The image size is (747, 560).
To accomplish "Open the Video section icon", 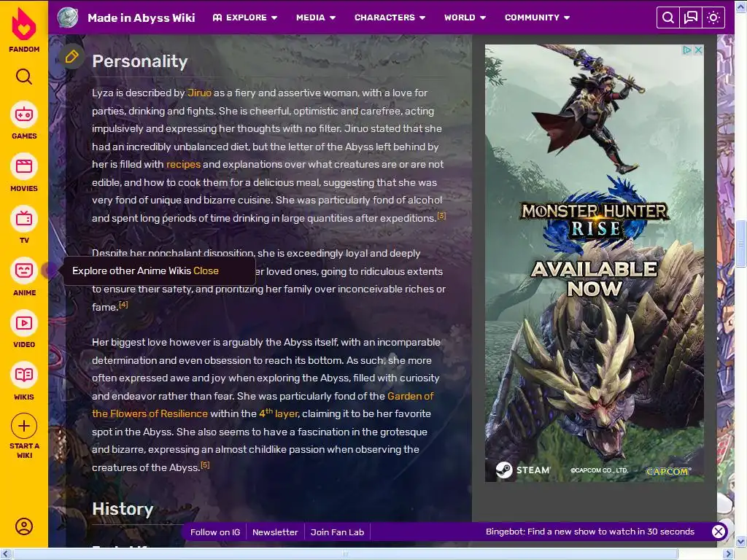I will coord(24,323).
